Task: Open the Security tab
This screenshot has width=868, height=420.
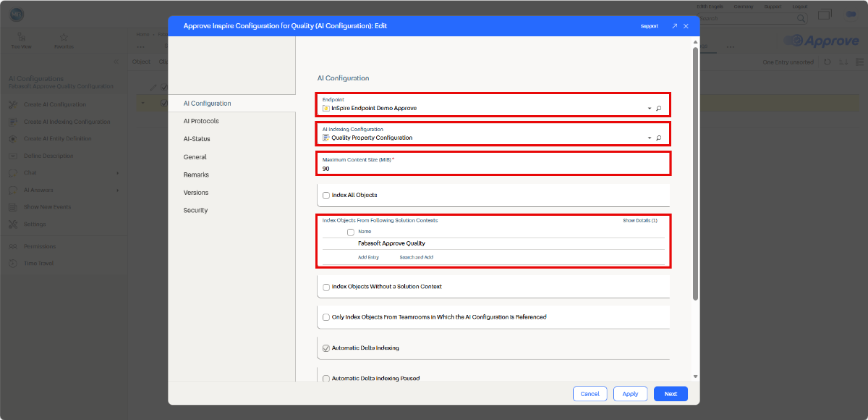Action: (x=195, y=210)
